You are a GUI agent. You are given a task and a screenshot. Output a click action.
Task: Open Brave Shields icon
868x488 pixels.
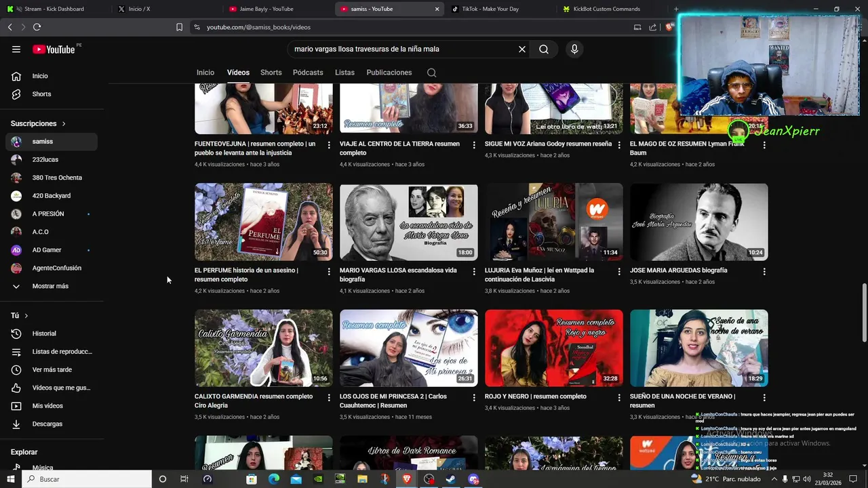pos(670,27)
